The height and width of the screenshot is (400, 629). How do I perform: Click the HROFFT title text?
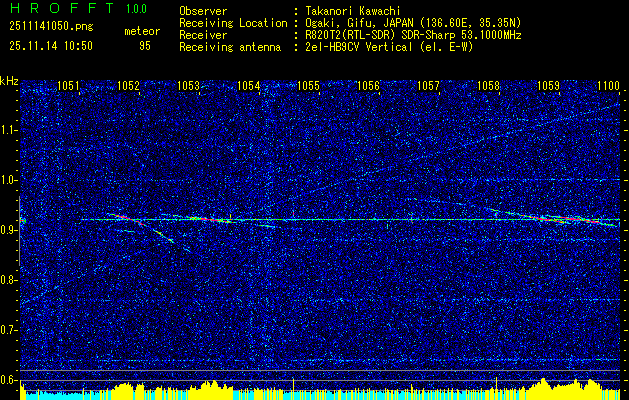click(62, 8)
